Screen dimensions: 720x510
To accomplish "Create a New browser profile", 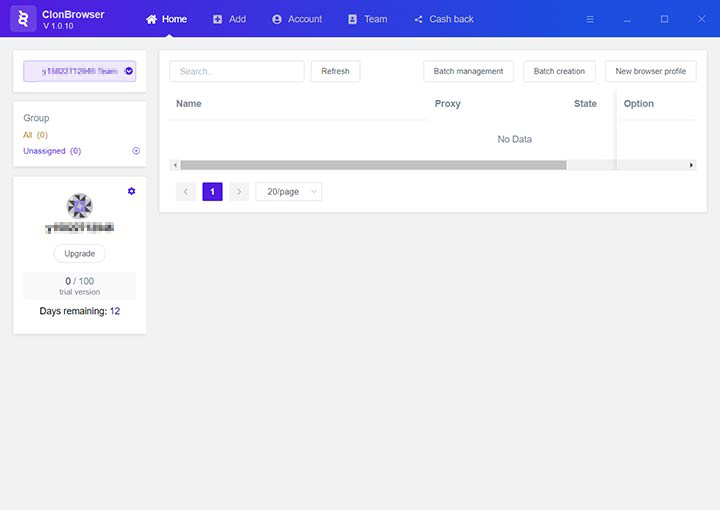I will click(x=651, y=71).
